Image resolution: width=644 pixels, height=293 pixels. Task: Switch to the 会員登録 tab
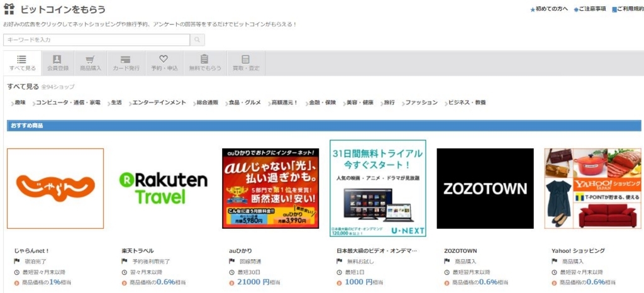click(x=57, y=64)
